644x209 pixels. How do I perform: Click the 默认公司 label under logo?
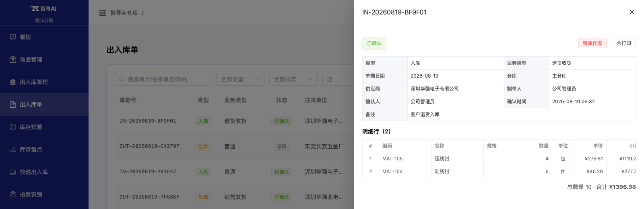tap(44, 20)
